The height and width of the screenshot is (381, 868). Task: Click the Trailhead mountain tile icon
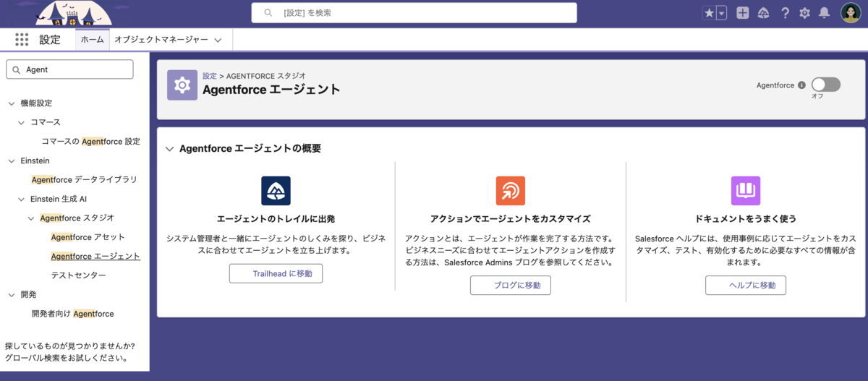pyautogui.click(x=276, y=191)
